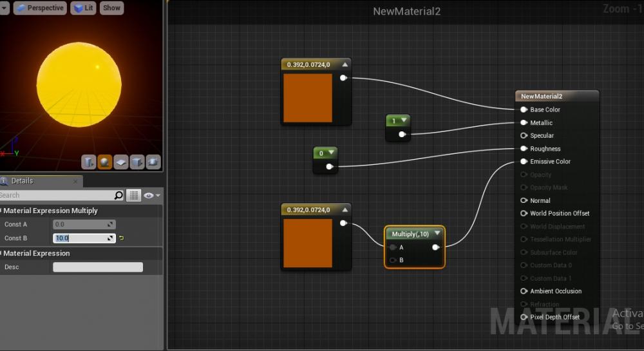Click Custom Data 1 label
644x351 pixels.
(551, 278)
